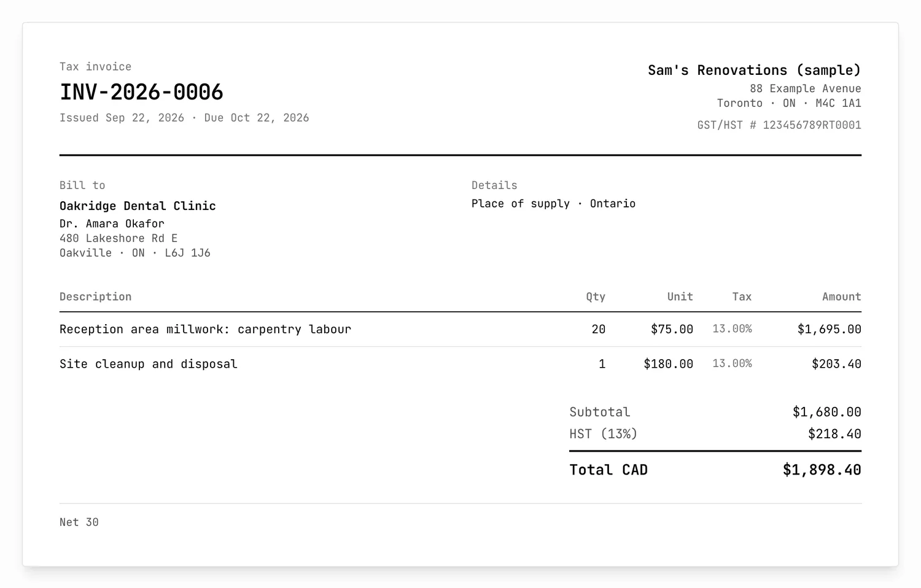Select Site cleanup and disposal description
Image resolution: width=921 pixels, height=588 pixels.
149,365
